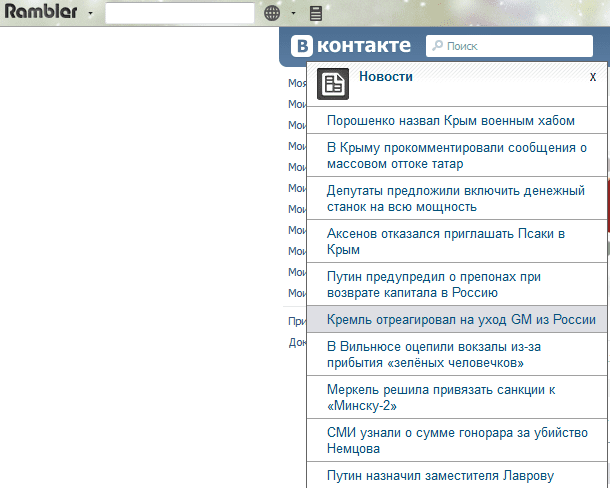The height and width of the screenshot is (488, 610).
Task: Expand the dropdown arrow beside the globe icon
Action: tap(293, 13)
